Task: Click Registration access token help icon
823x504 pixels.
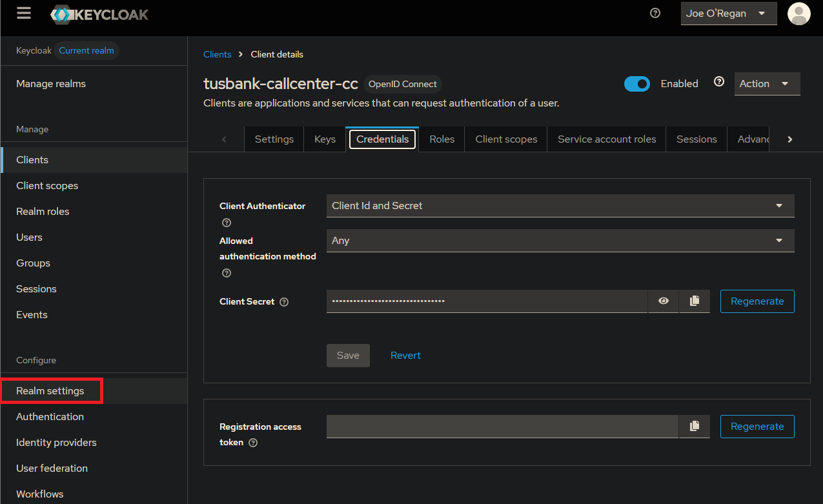Action: (x=253, y=443)
